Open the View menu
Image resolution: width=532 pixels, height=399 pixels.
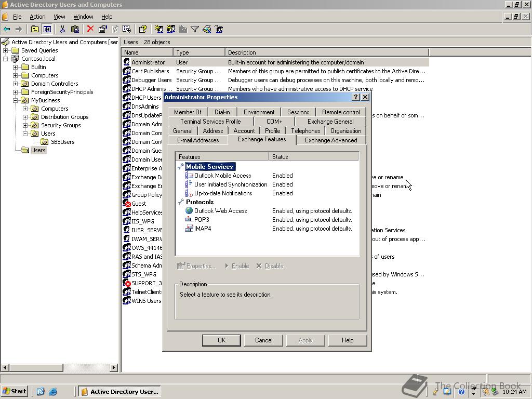(x=59, y=17)
